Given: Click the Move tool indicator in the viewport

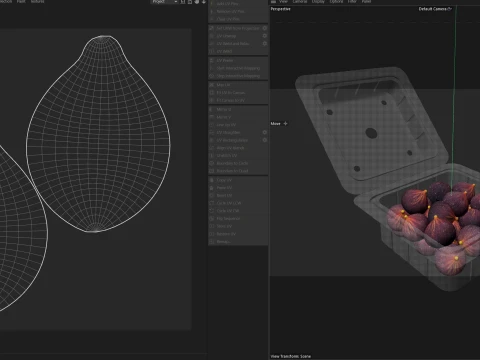Looking at the screenshot, I should pyautogui.click(x=279, y=124).
